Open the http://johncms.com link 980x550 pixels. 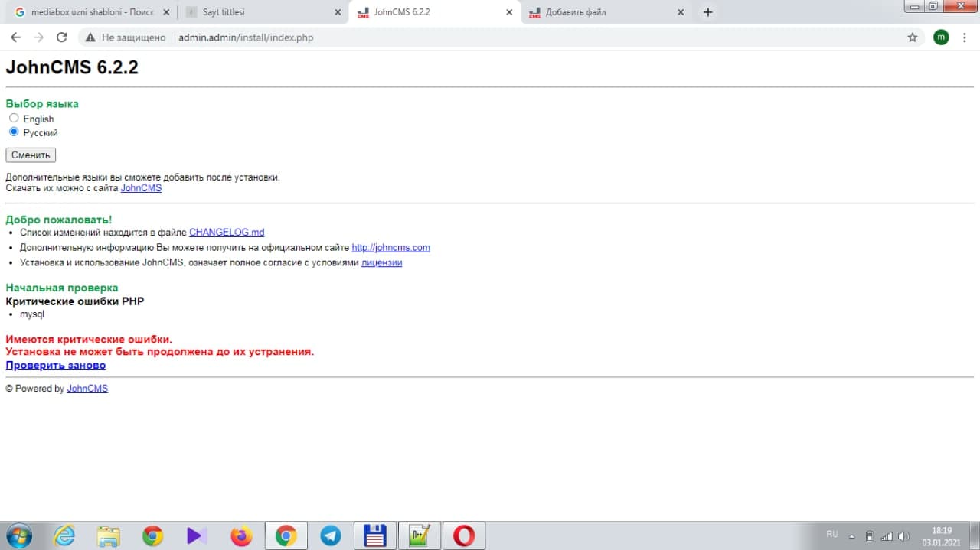pyautogui.click(x=390, y=248)
